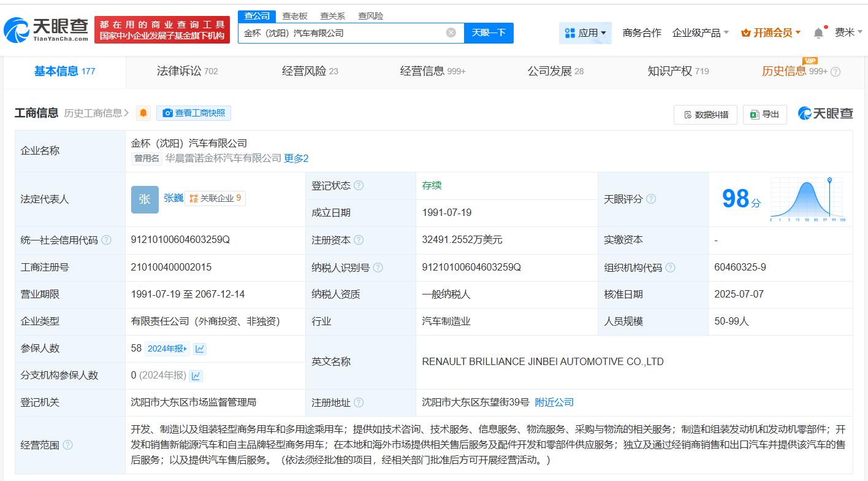Screen dimensions: 868x481
Task: Open the 应用 apps dropdown
Action: [x=585, y=33]
